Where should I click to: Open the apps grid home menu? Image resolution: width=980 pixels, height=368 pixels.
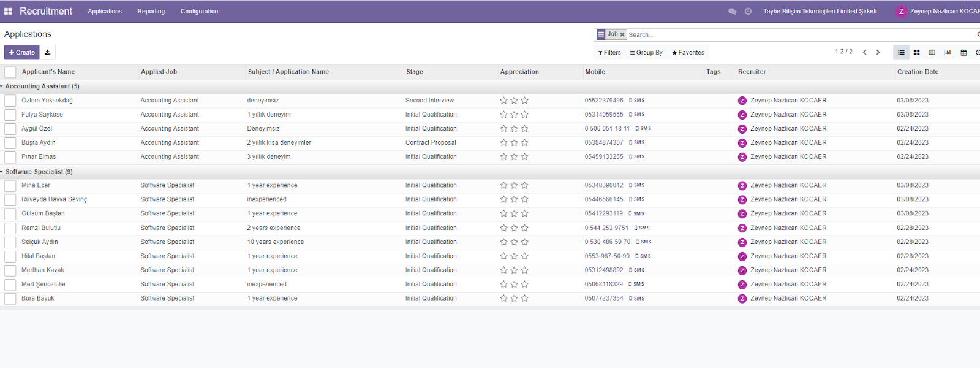coord(8,11)
